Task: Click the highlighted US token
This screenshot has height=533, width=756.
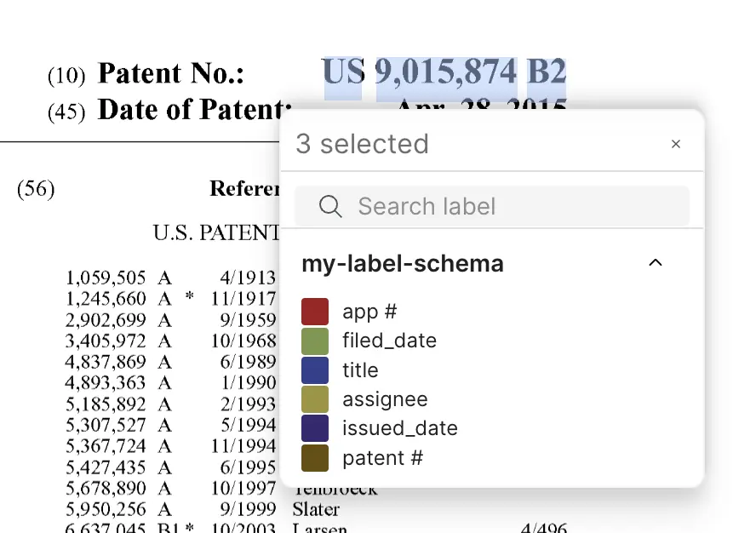Action: click(x=343, y=72)
